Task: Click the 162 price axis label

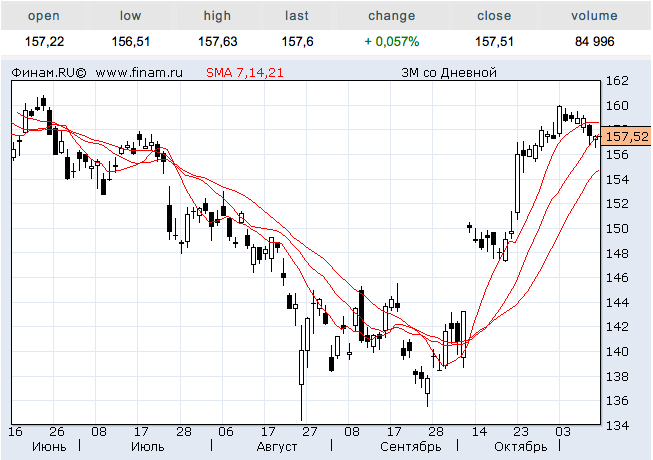Action: tap(617, 81)
